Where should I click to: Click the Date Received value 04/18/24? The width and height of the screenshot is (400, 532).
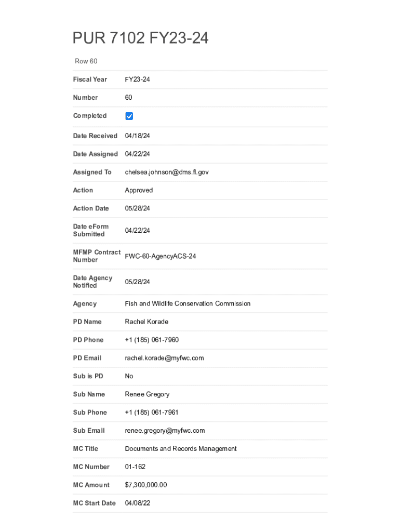[137, 136]
